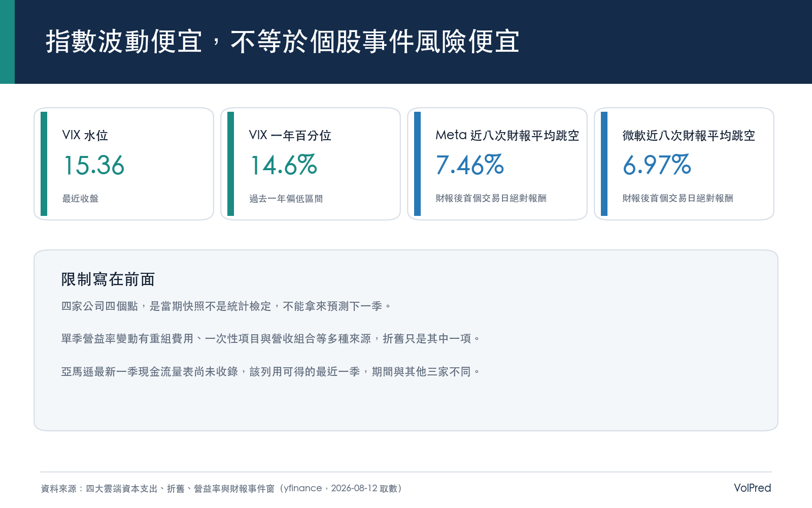Click the VolPred brand label
The image size is (812, 508).
click(x=752, y=488)
